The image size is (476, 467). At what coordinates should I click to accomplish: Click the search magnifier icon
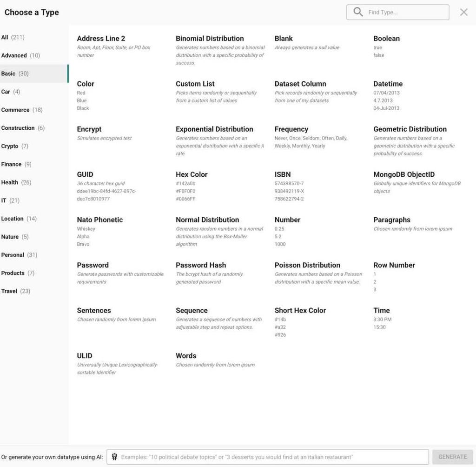[x=358, y=12]
